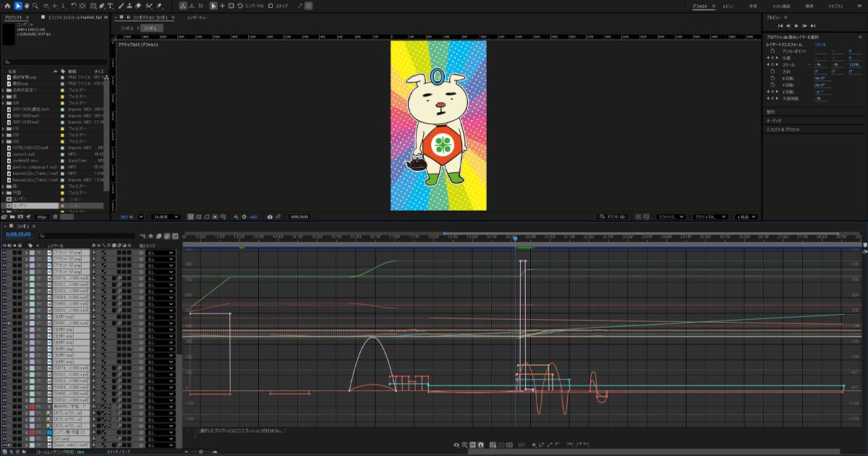Viewport: 868px width, 456px height.
Task: Expand the エフェクト＆プリセット panel
Action: [784, 129]
